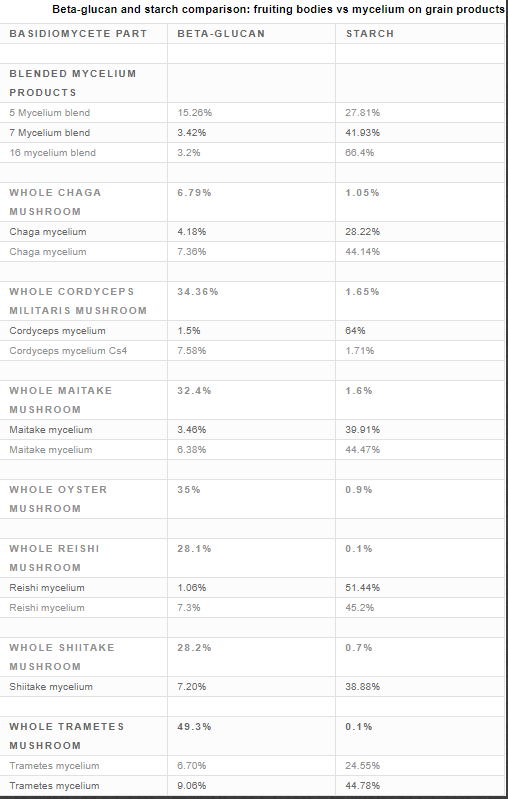Select the Whole Shiitake Mushroom heading

62,656
